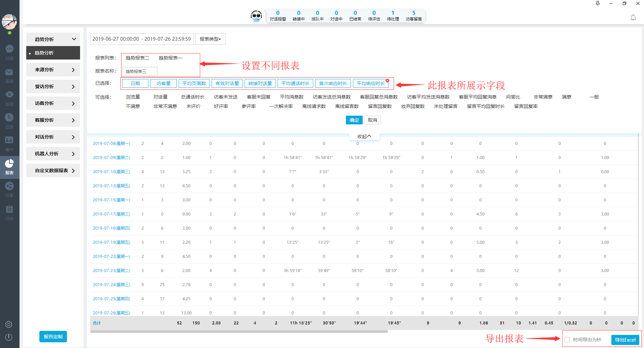
Task: Add the 总通话时长 field
Action: click(193, 97)
